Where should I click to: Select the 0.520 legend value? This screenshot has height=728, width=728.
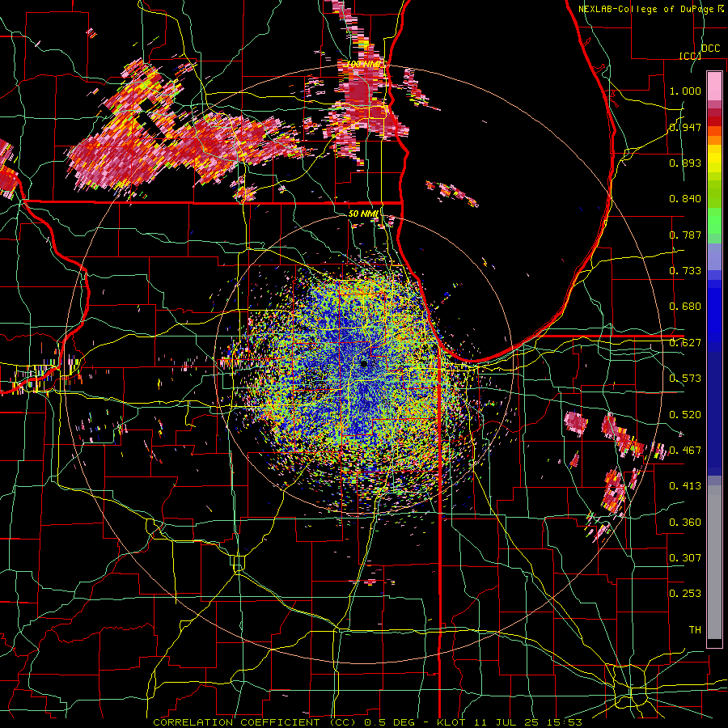[685, 415]
